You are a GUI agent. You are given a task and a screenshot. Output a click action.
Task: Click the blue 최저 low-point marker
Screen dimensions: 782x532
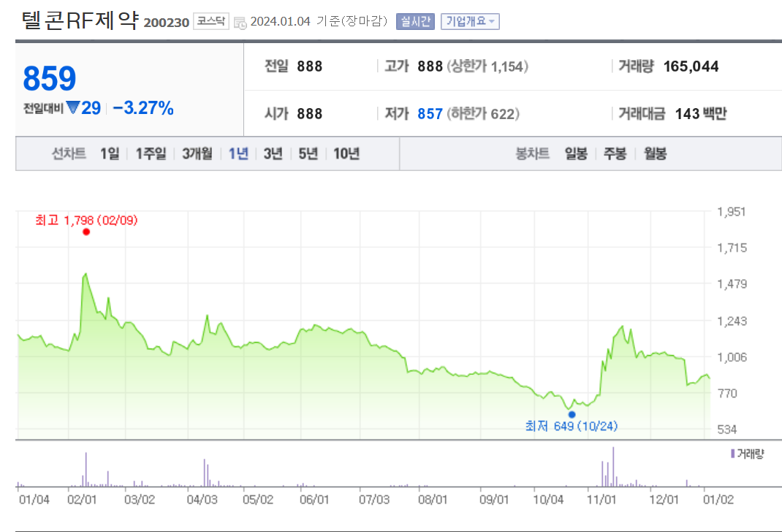(x=572, y=414)
